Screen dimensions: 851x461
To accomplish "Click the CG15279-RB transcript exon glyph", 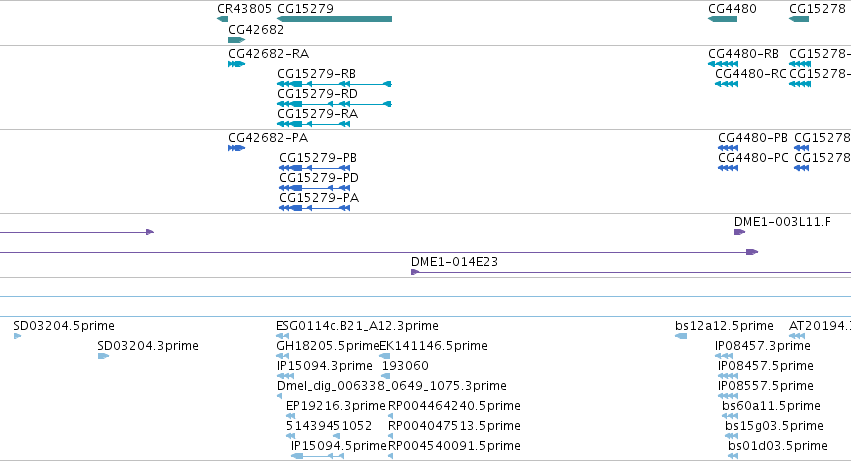I will pyautogui.click(x=334, y=84).
